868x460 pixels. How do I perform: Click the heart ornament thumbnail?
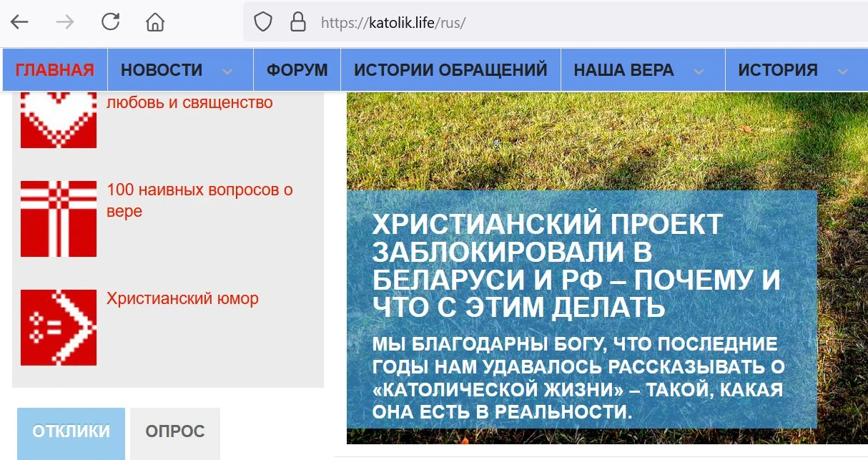click(59, 119)
